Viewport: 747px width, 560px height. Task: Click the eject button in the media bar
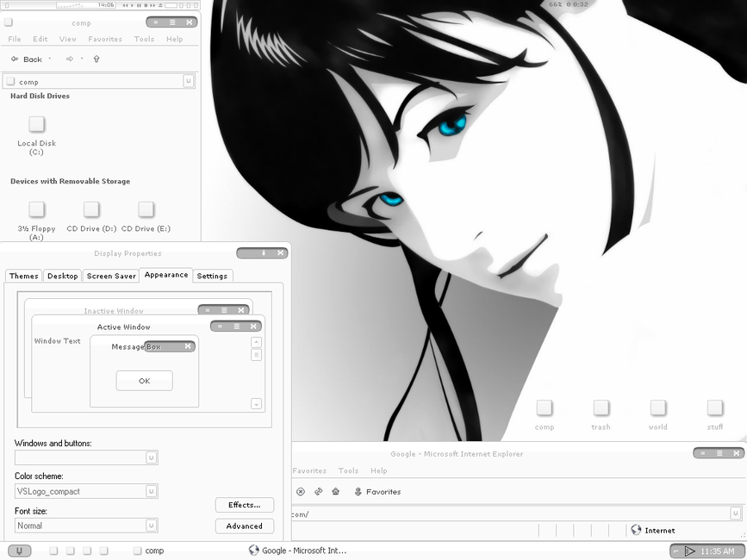[160, 5]
